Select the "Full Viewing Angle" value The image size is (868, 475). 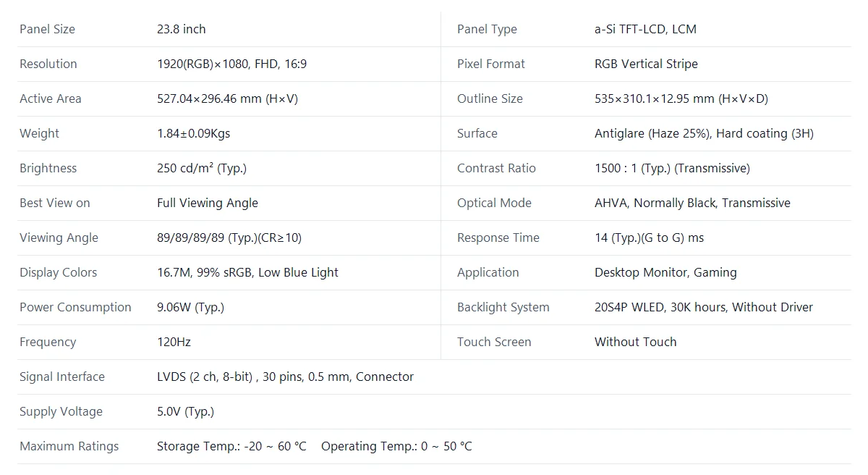click(x=207, y=203)
